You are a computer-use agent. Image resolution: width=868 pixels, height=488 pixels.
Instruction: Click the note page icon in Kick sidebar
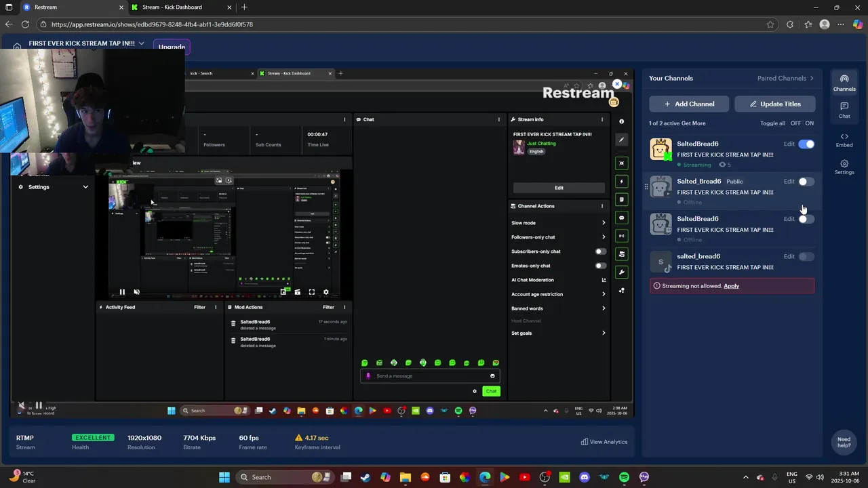(621, 199)
